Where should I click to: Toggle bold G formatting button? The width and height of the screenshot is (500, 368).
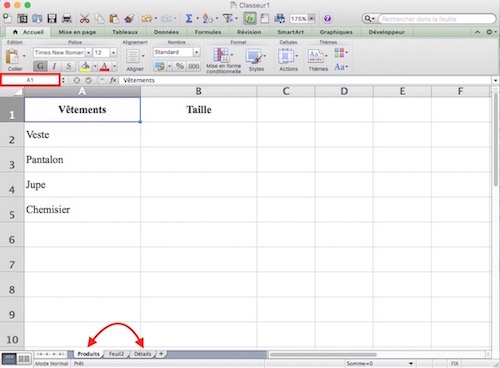(40, 66)
